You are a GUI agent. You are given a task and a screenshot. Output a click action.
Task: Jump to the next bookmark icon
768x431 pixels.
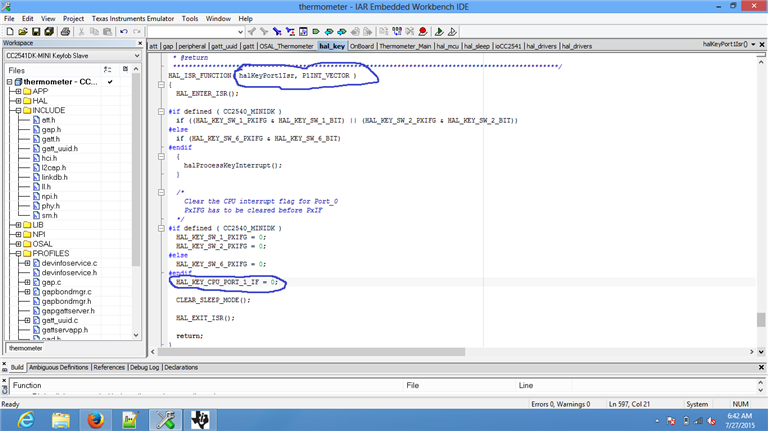point(342,32)
